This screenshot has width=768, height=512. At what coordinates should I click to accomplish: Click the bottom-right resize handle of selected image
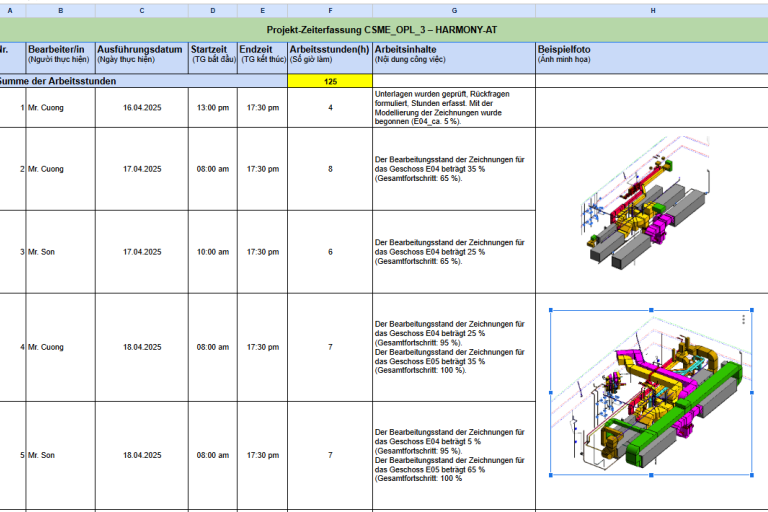click(x=751, y=475)
